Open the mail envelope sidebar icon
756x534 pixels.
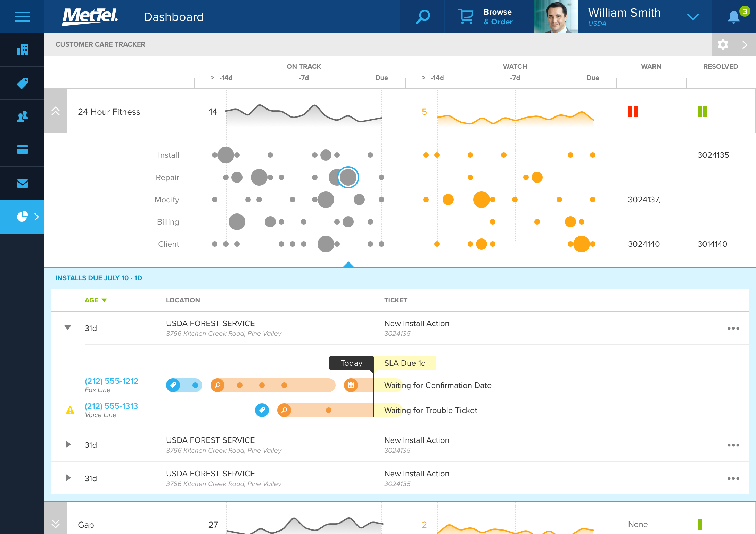click(22, 183)
